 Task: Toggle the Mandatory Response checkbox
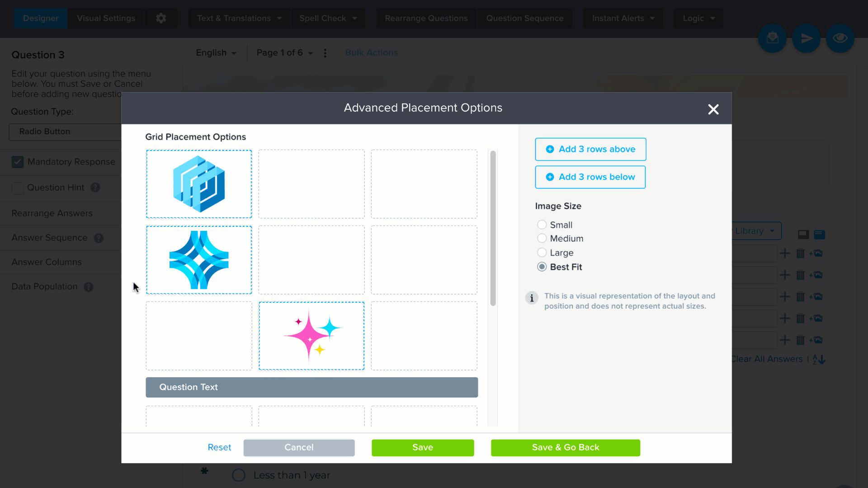coord(18,162)
